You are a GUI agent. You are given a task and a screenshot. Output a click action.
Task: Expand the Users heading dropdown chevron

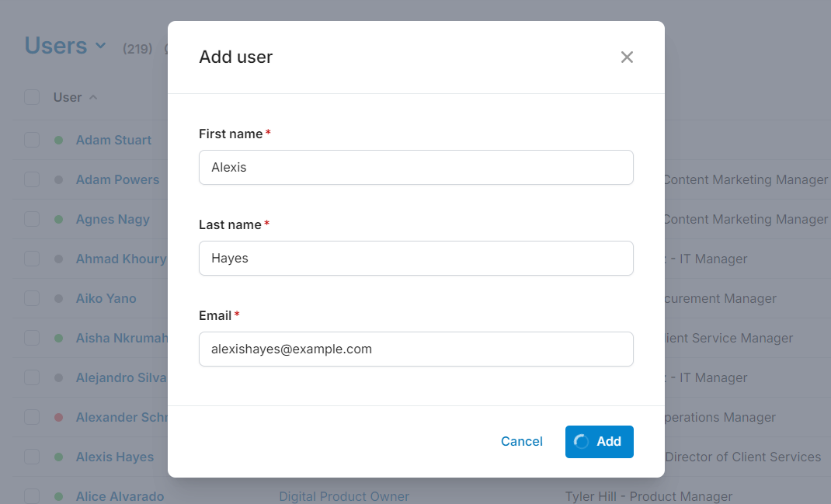100,46
